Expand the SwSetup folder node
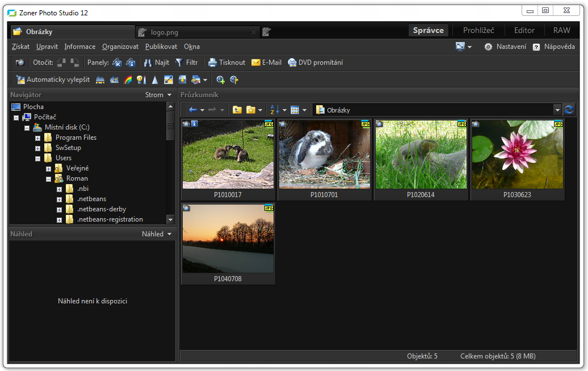 tap(38, 148)
